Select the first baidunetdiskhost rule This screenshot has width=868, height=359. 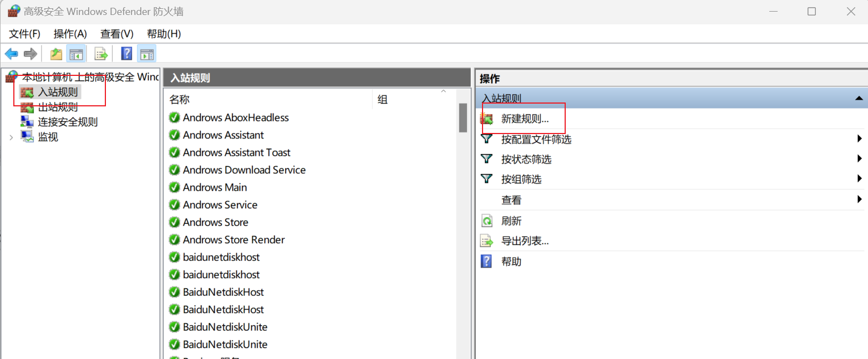pyautogui.click(x=221, y=257)
